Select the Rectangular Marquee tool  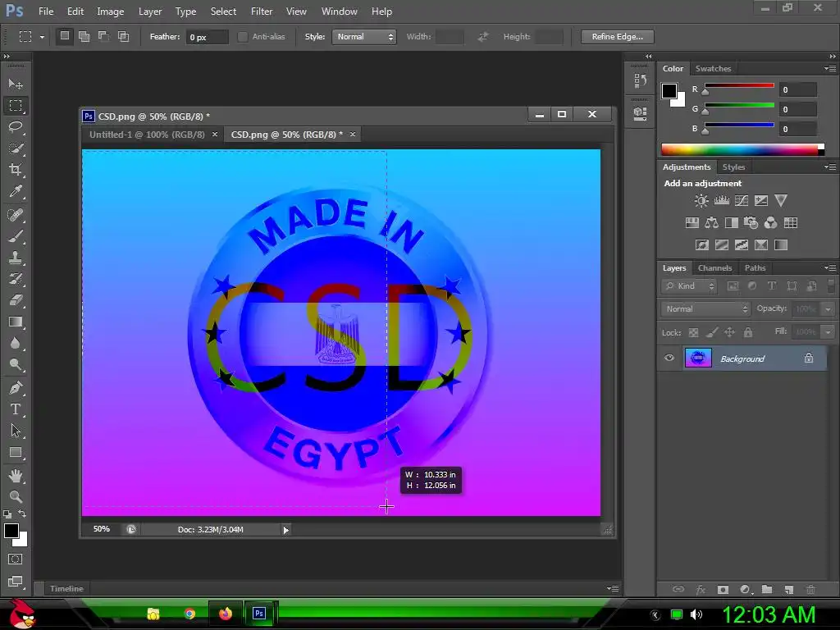tap(16, 106)
